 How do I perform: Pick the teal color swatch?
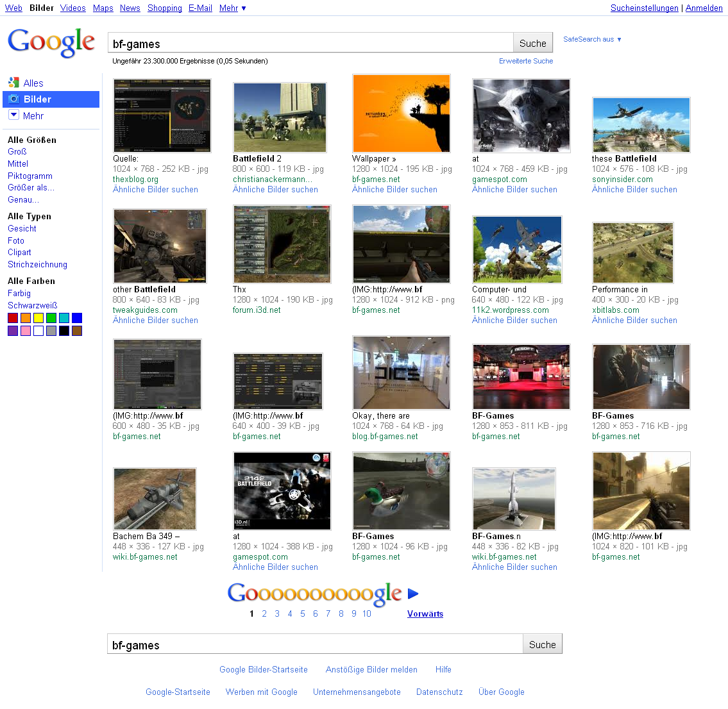click(x=64, y=318)
